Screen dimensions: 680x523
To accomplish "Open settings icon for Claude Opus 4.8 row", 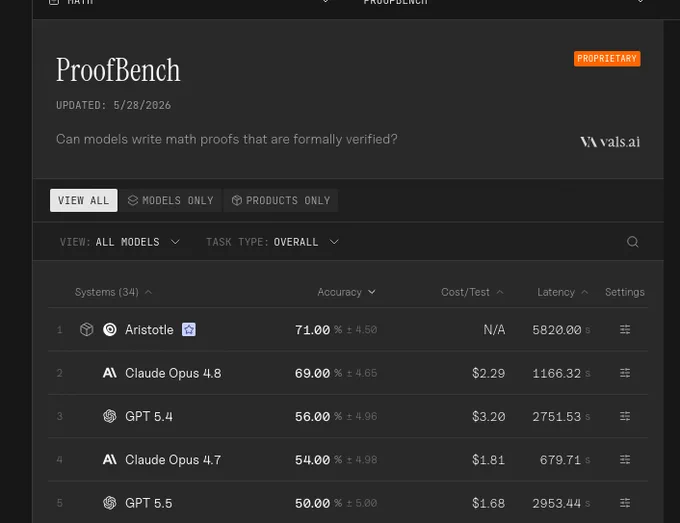I will tap(625, 373).
